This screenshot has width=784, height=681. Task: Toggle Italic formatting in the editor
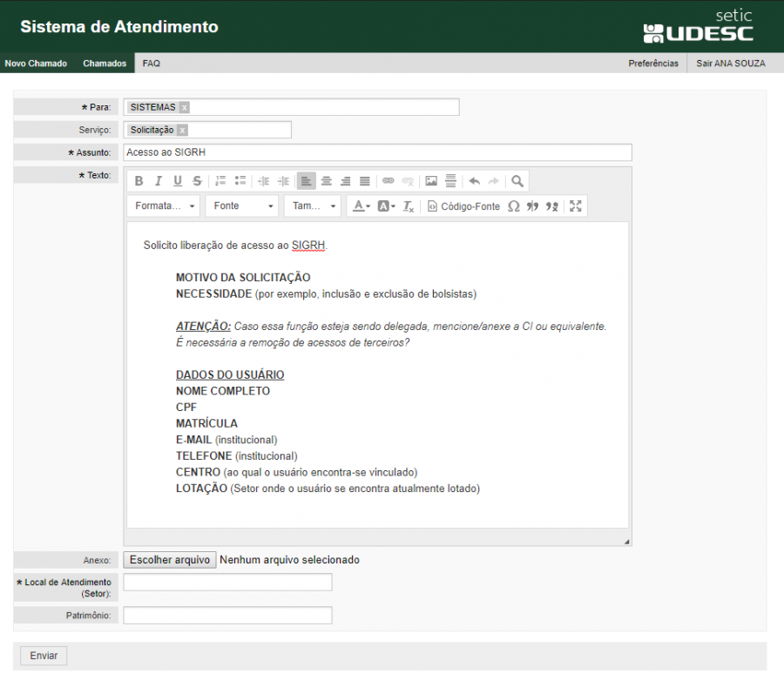pos(159,181)
